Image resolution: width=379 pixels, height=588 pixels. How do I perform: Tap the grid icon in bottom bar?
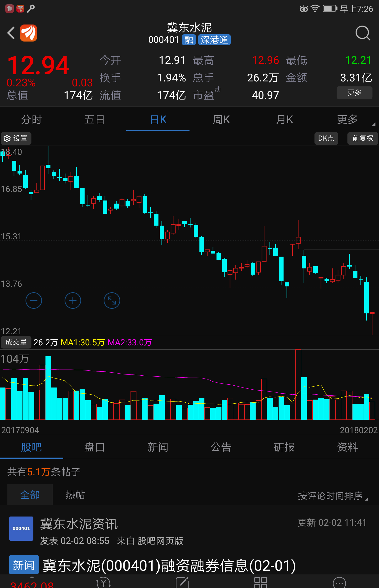tap(261, 582)
